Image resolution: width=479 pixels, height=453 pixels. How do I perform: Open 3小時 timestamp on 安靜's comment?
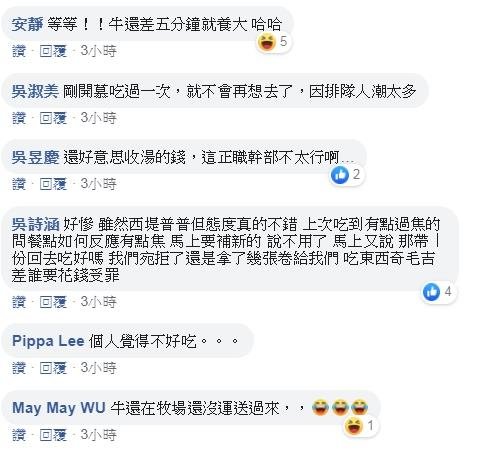99,51
